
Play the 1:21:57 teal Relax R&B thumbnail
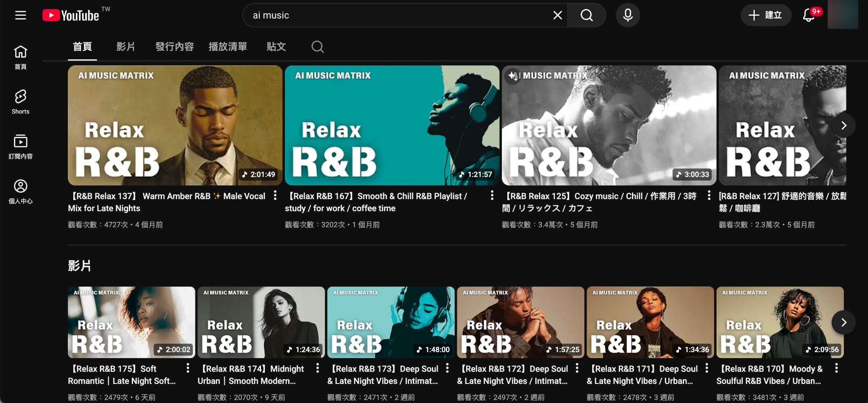point(392,125)
